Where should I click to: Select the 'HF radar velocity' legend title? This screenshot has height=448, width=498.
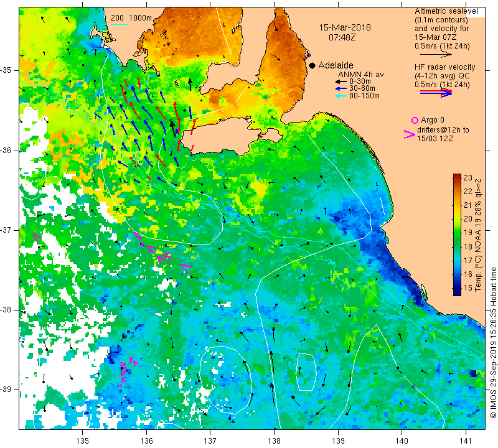(444, 67)
